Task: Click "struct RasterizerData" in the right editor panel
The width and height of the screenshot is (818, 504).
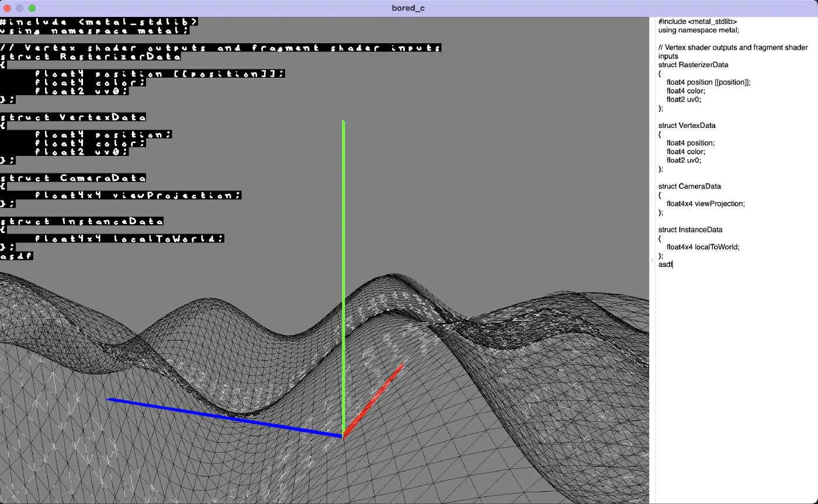Action: 693,65
